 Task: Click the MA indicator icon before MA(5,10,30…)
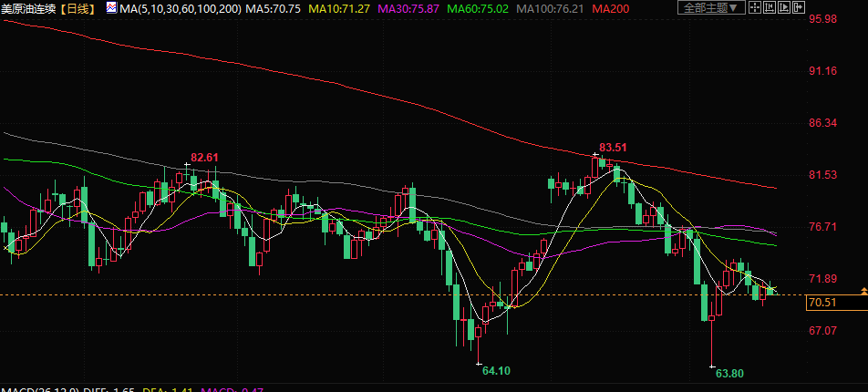click(x=111, y=7)
